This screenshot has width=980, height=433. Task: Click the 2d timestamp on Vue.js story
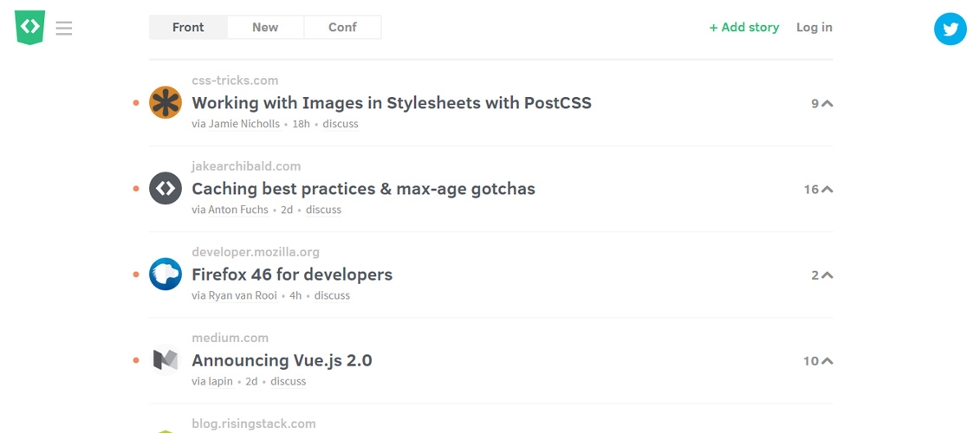251,381
